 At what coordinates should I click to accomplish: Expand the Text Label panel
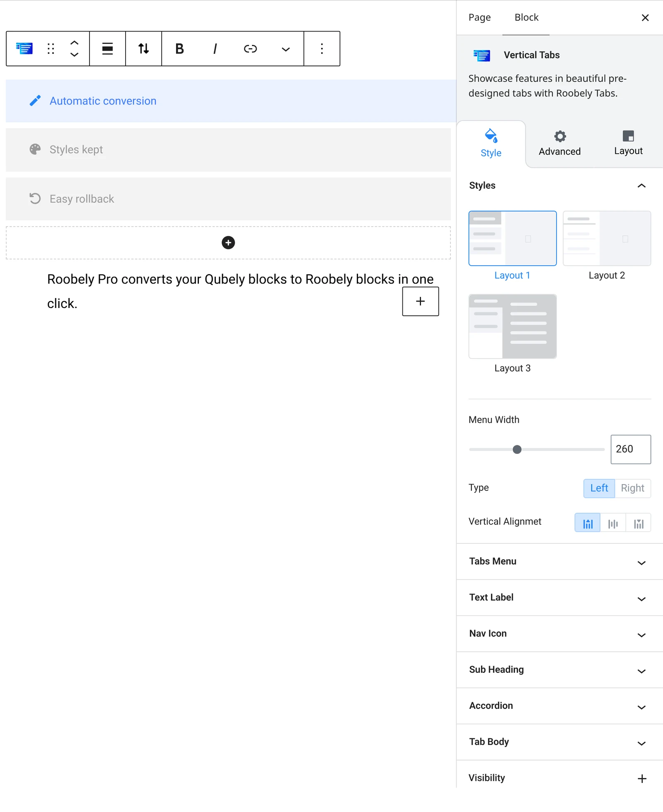560,598
